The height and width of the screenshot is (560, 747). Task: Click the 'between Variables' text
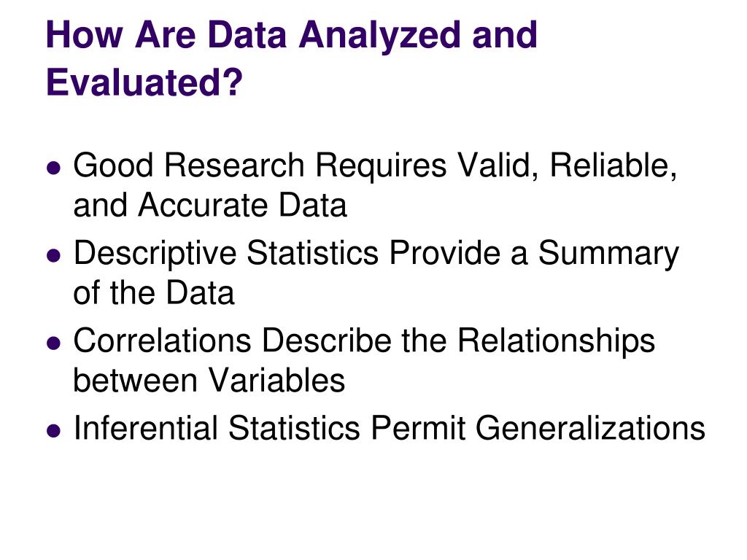pyautogui.click(x=209, y=380)
